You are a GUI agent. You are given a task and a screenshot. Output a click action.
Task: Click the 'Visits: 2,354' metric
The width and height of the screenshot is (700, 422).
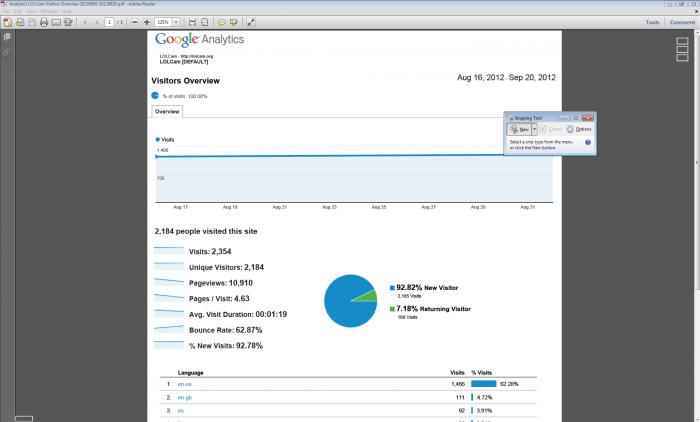[210, 251]
